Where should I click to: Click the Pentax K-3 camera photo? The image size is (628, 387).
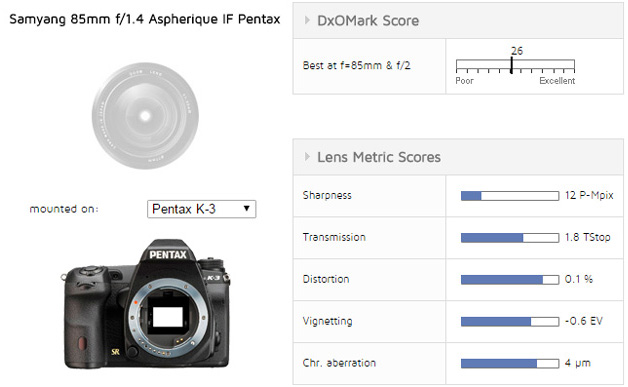pyautogui.click(x=145, y=304)
